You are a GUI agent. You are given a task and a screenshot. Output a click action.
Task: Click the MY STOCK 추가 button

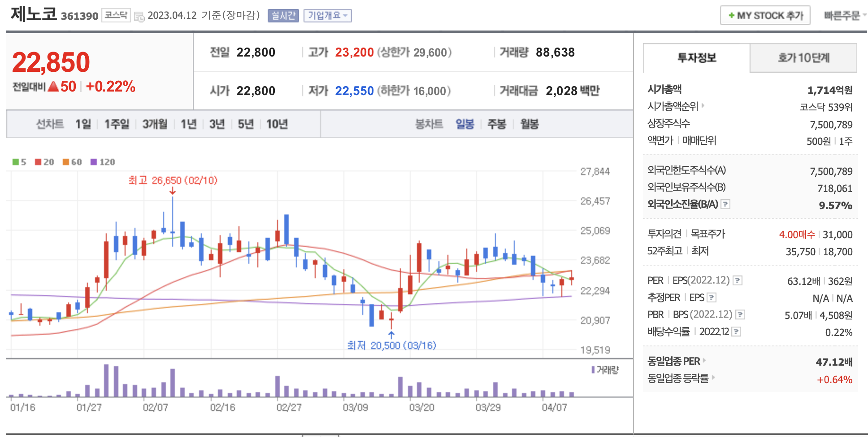[765, 16]
